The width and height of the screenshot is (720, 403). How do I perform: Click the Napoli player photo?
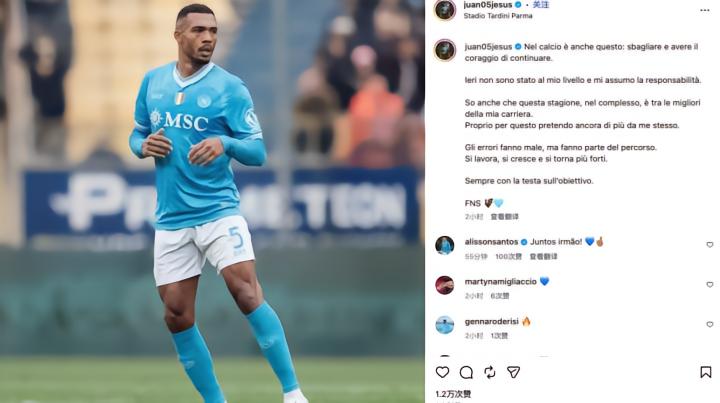click(212, 202)
